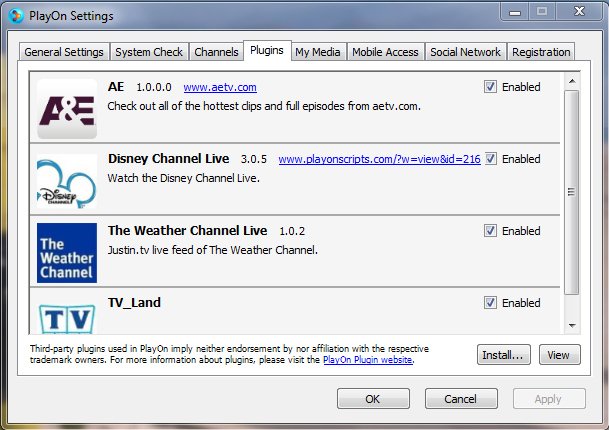This screenshot has height=430, width=609.
Task: Click the plugin list scrollbar thumb
Action: (x=572, y=192)
